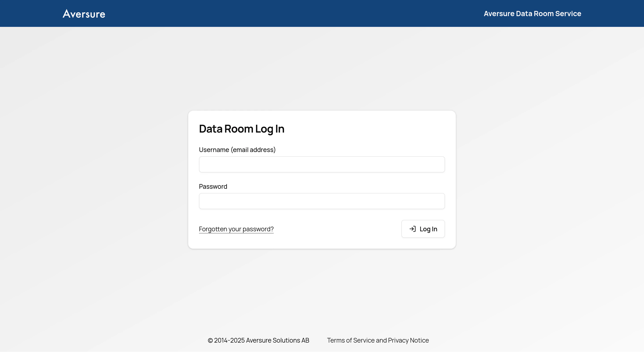Click the Aversure brand mark top left
This screenshot has height=352, width=644.
[84, 13]
